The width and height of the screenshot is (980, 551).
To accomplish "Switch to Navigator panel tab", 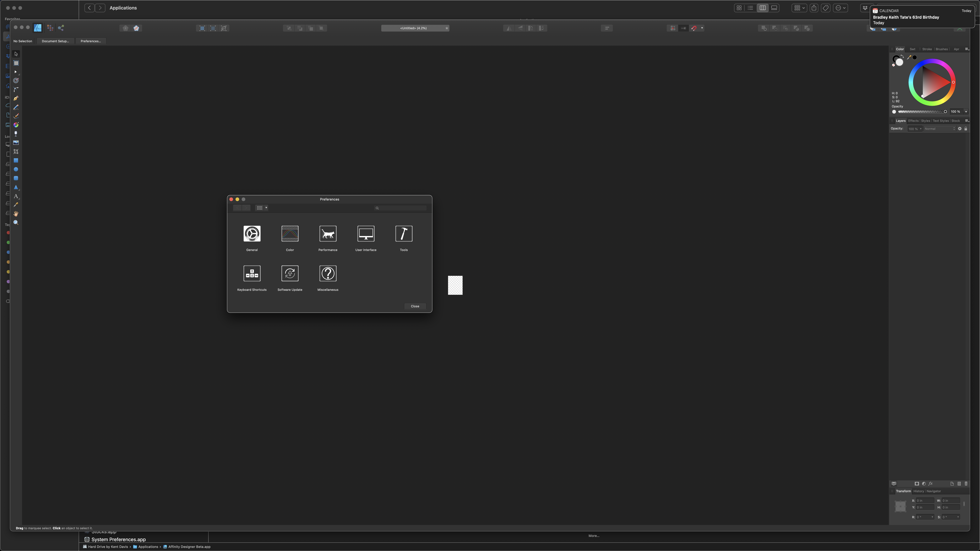I will pyautogui.click(x=934, y=491).
